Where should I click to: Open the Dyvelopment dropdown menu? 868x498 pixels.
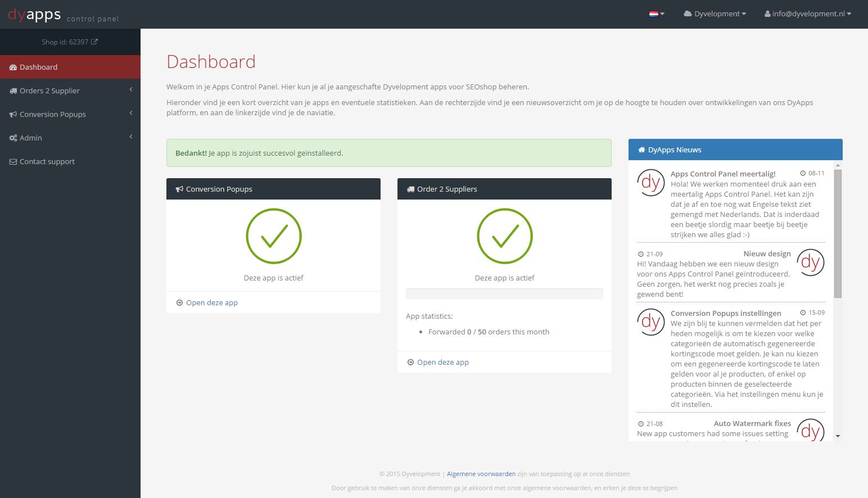(x=715, y=14)
